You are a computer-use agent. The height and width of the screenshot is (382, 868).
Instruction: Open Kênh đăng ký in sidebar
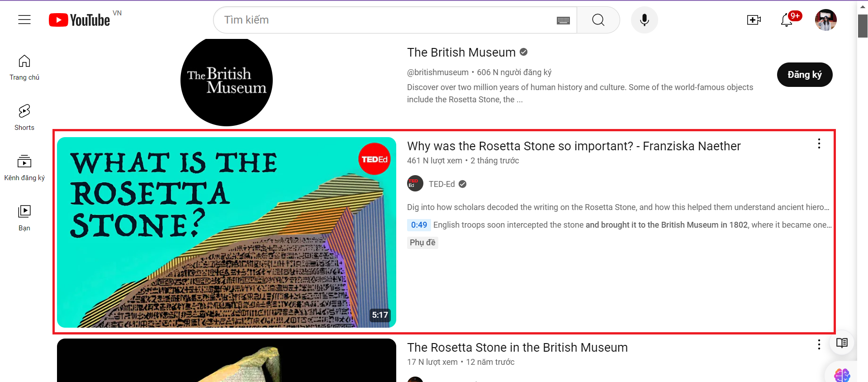[24, 168]
